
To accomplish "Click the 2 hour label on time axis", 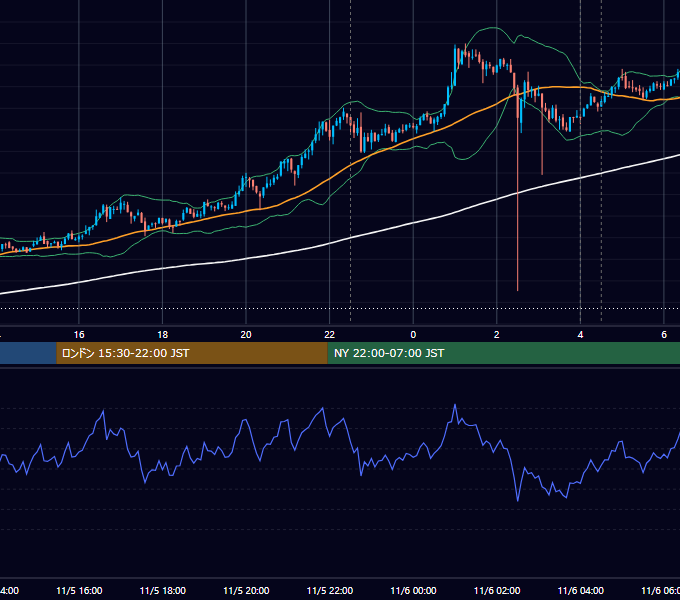I will point(497,335).
